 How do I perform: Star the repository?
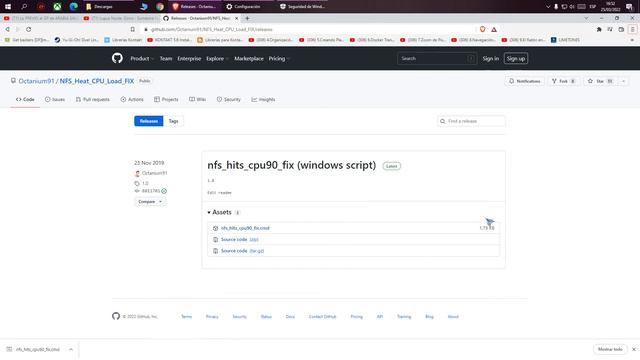600,81
